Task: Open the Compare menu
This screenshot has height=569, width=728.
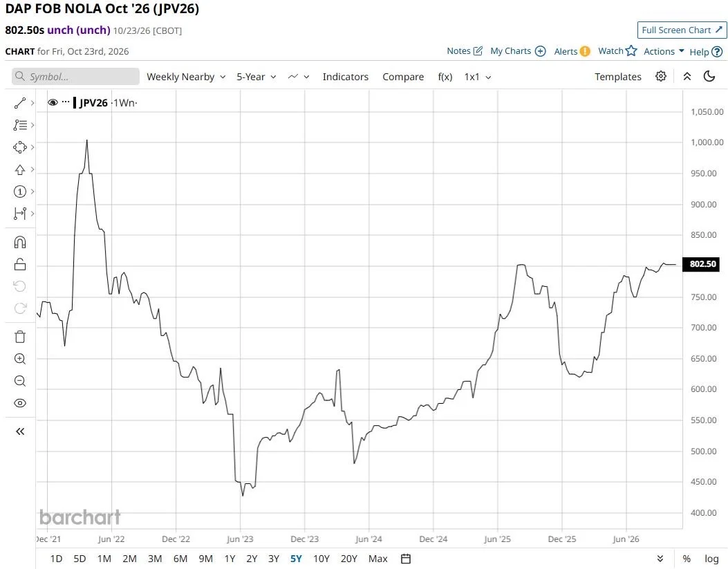Action: coord(403,77)
